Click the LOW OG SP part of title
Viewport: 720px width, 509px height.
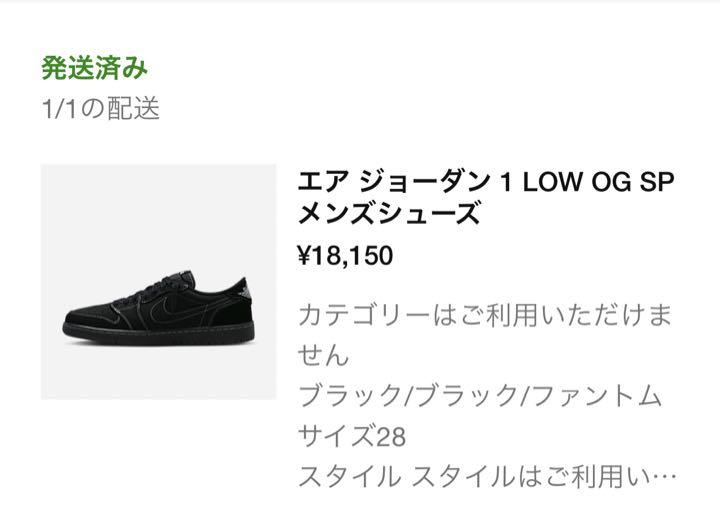pyautogui.click(x=599, y=181)
